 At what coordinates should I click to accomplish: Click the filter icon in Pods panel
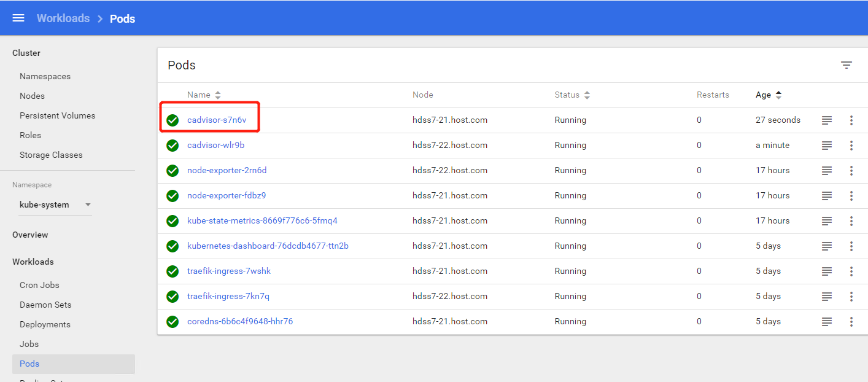coord(846,65)
